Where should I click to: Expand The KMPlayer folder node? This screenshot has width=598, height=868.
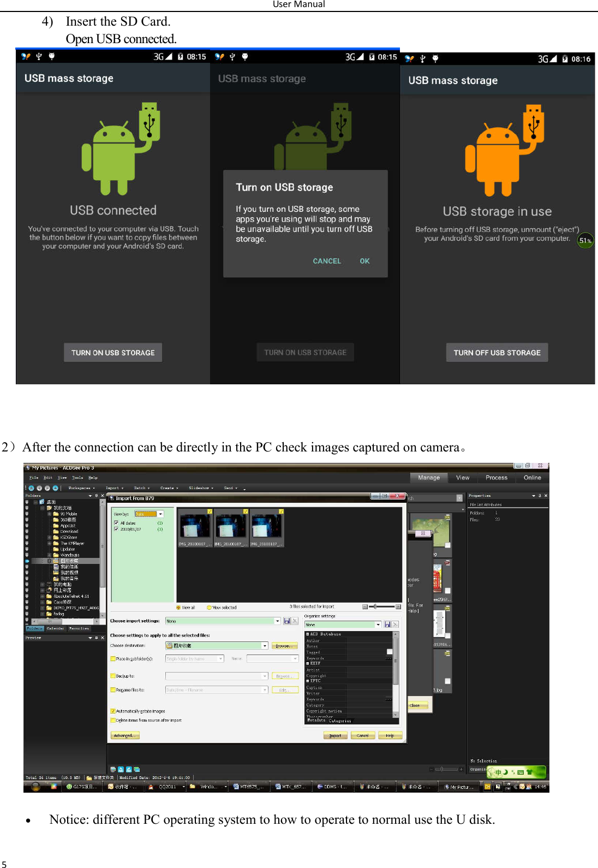click(x=49, y=543)
